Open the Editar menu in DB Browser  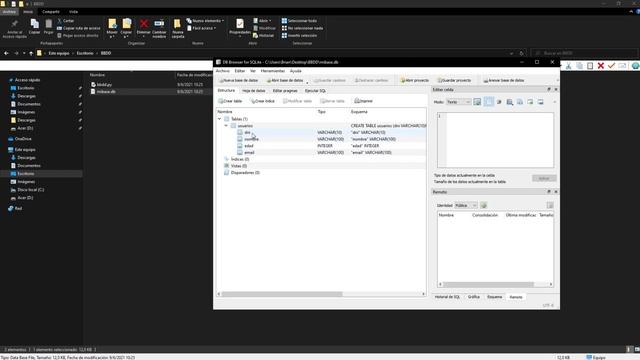pyautogui.click(x=240, y=71)
